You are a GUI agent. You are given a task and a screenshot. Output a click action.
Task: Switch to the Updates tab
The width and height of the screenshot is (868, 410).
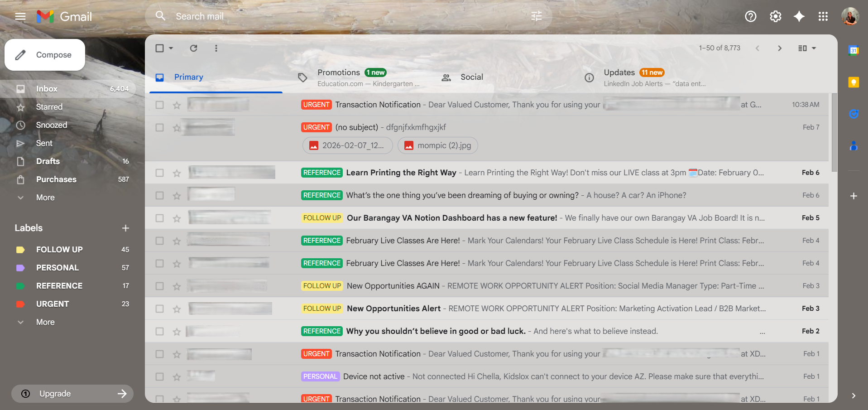646,77
